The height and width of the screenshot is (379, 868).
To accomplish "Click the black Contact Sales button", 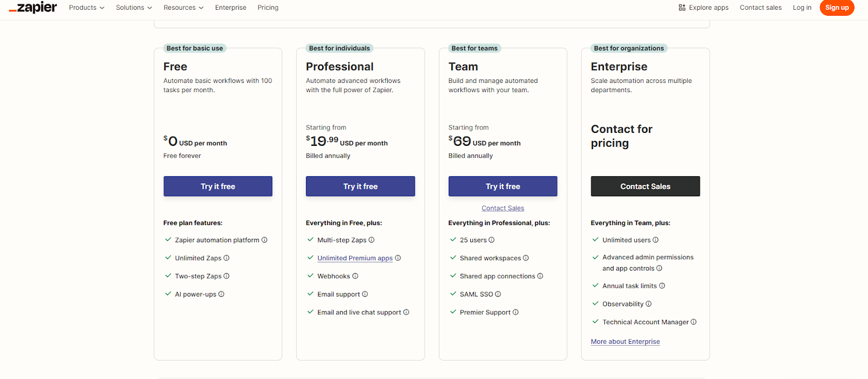I will [646, 186].
